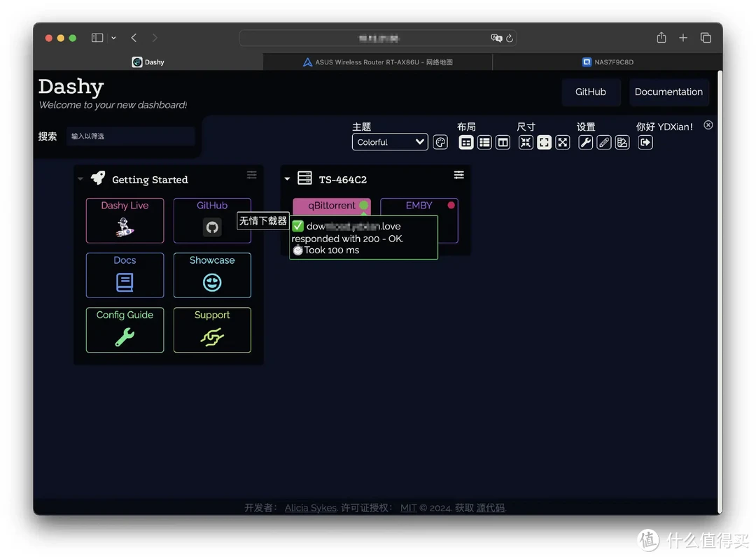This screenshot has height=559, width=756.
Task: Go back to the previous page
Action: coord(134,38)
